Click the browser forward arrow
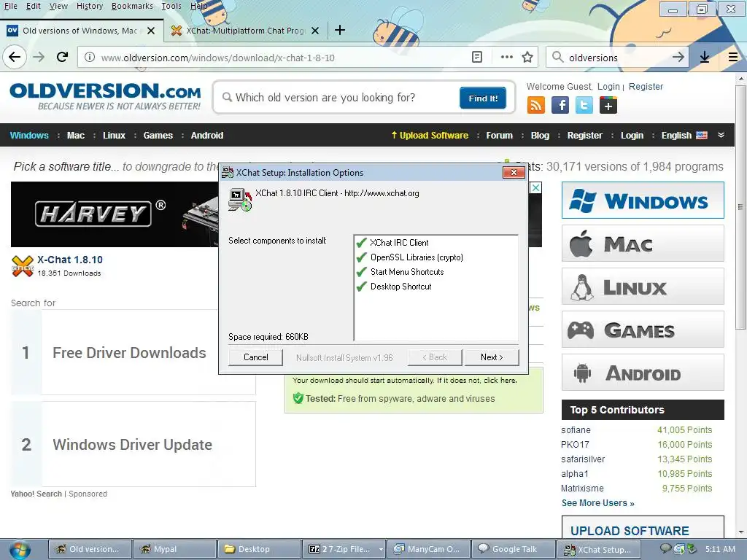747x560 pixels. [39, 57]
